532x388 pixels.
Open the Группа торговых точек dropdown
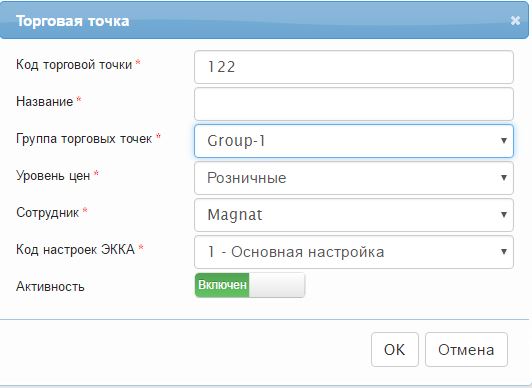point(354,141)
